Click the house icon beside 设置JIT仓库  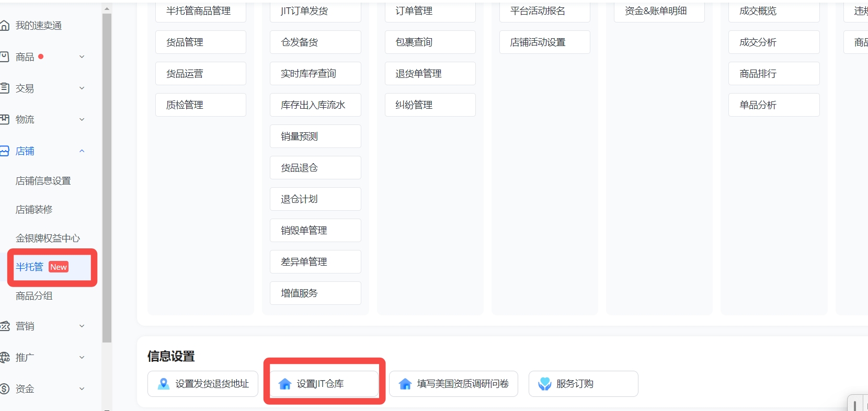[285, 384]
